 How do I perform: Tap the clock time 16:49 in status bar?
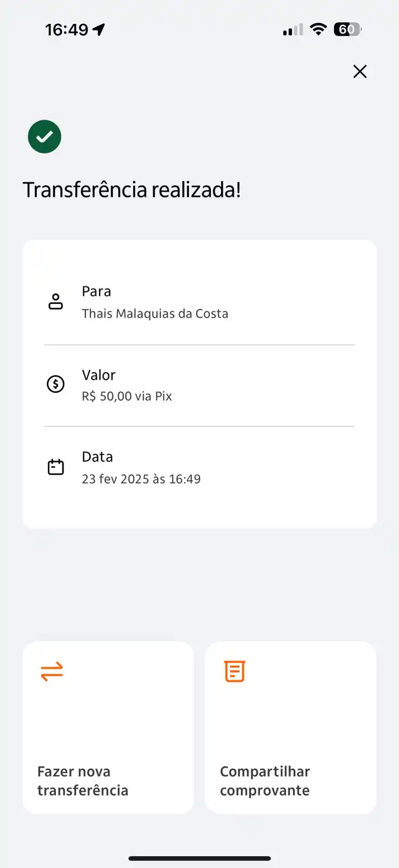(67, 30)
